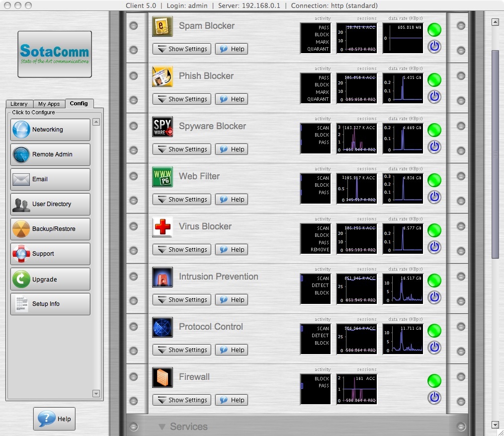Click Spam Blocker green status light
Image resolution: width=504 pixels, height=436 pixels.
point(434,30)
